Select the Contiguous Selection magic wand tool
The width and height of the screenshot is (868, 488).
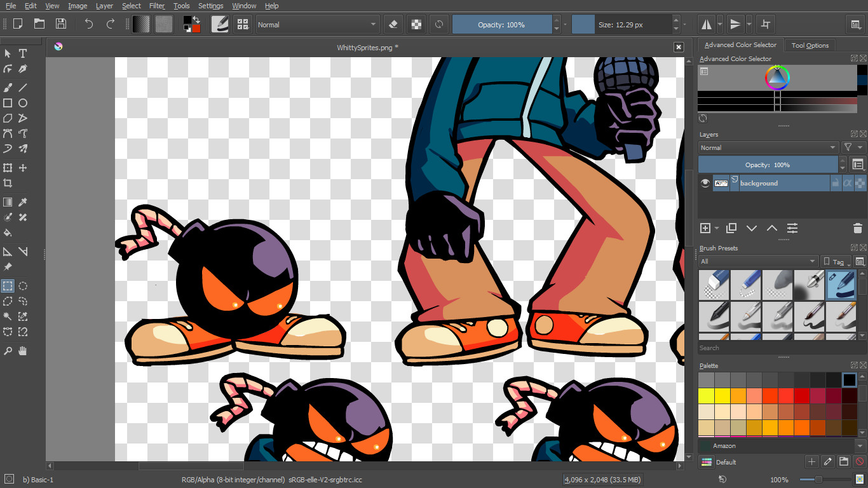[8, 316]
